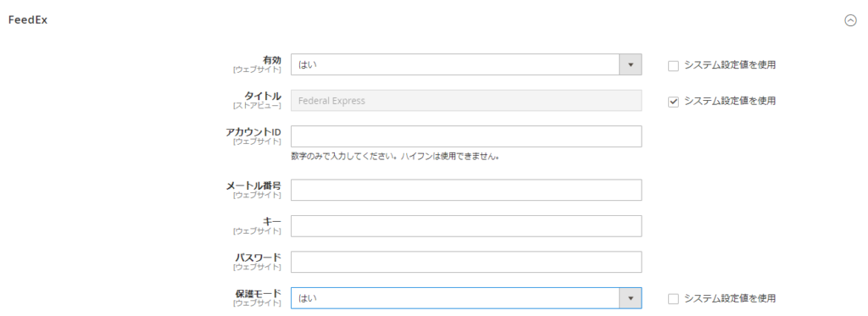Click the メートル番号 field label

253,186
